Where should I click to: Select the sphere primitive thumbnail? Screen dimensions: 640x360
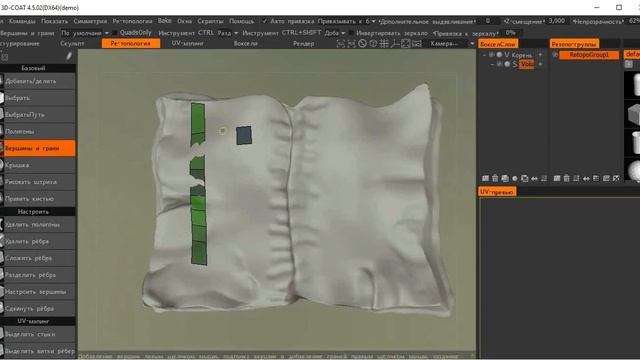click(x=633, y=171)
